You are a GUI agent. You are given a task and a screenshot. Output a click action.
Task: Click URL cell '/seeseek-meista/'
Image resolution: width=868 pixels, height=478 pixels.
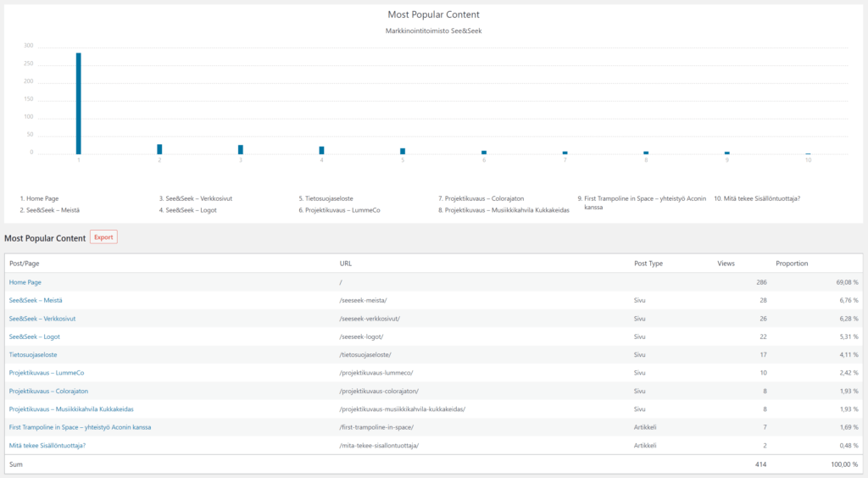(363, 300)
